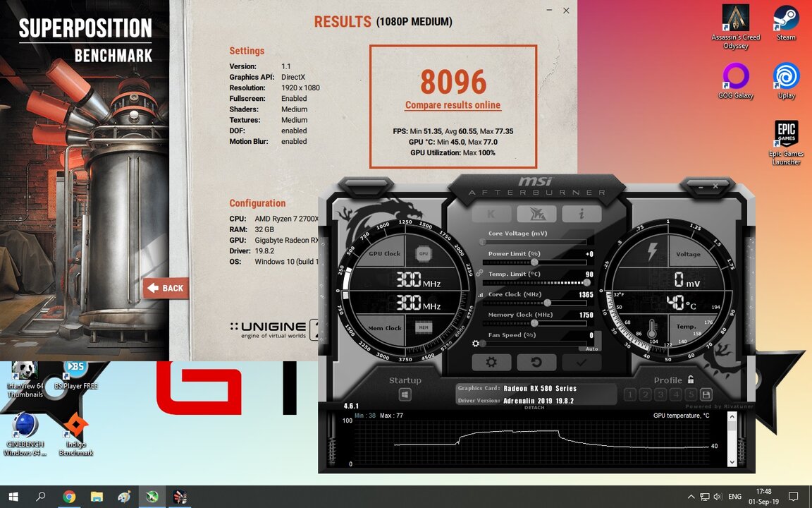Click the Fan Speed slider
Viewport: 812px width, 508px height.
(x=534, y=343)
